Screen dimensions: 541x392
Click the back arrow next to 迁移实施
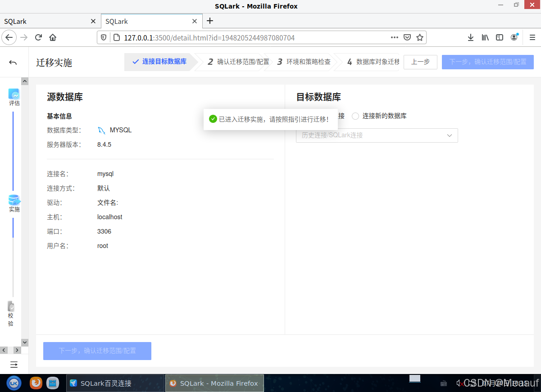pos(13,63)
